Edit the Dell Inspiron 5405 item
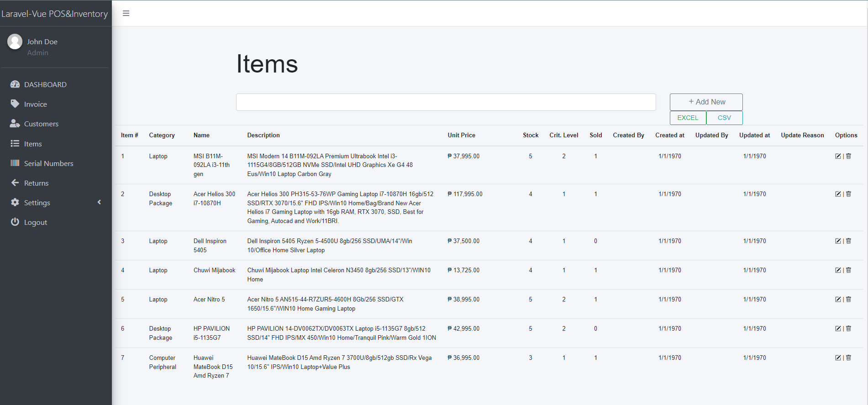The image size is (868, 405). tap(838, 241)
